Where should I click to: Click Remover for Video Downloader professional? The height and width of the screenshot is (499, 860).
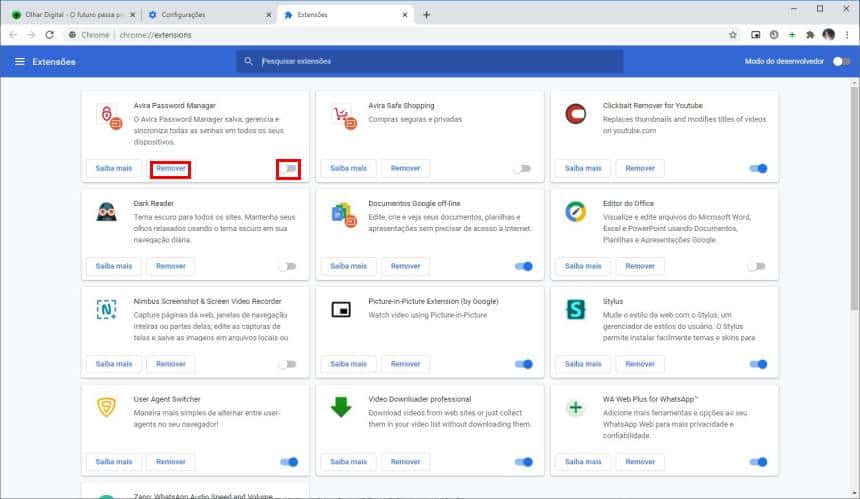click(405, 462)
